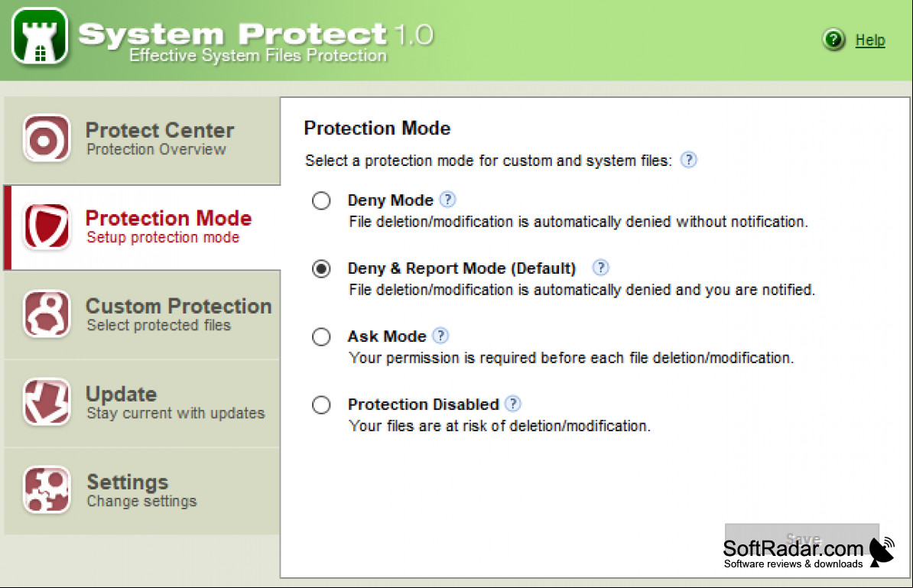
Task: Select the Deny Mode radio button
Action: 321,201
